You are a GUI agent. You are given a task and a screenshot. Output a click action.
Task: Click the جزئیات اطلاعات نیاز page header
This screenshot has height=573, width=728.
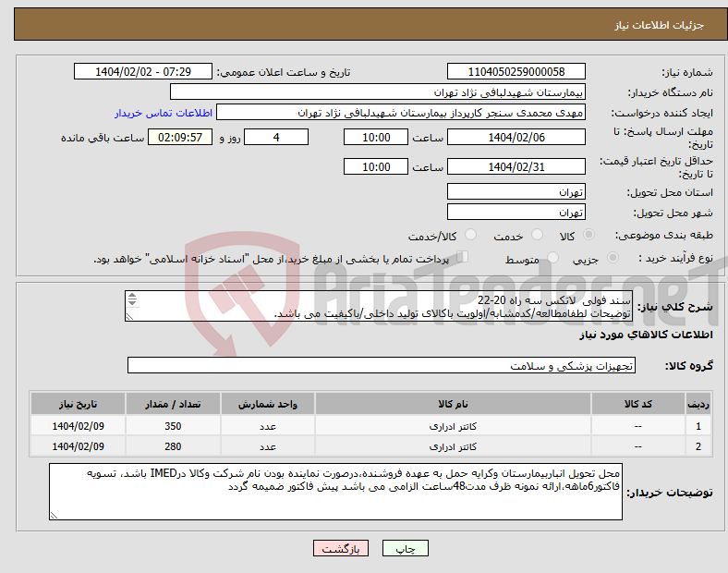coord(660,25)
